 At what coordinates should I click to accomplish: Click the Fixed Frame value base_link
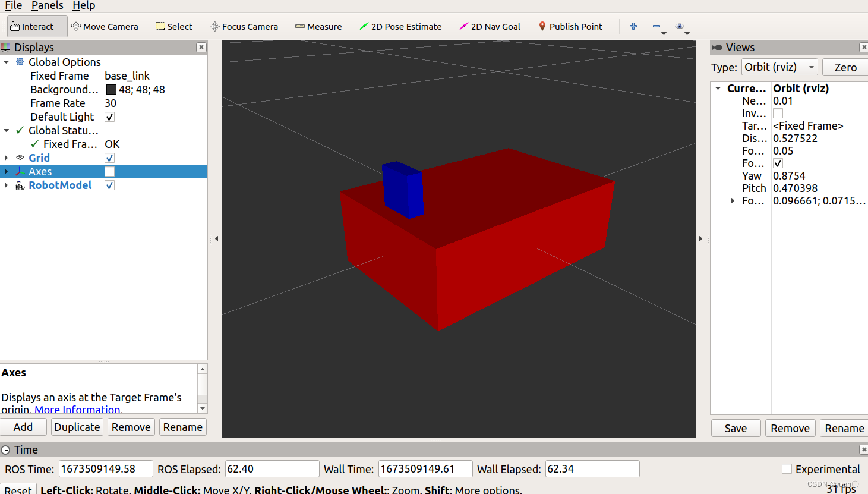pyautogui.click(x=127, y=75)
